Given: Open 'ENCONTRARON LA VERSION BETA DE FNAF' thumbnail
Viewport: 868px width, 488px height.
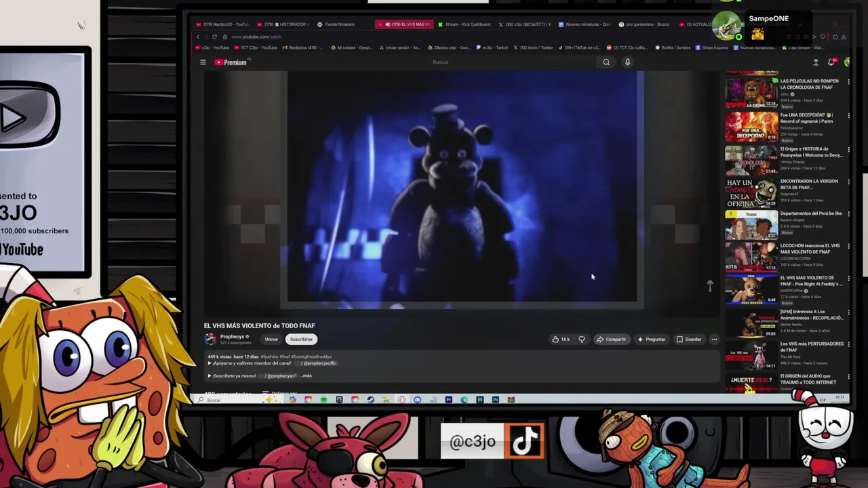Looking at the screenshot, I should tap(751, 193).
